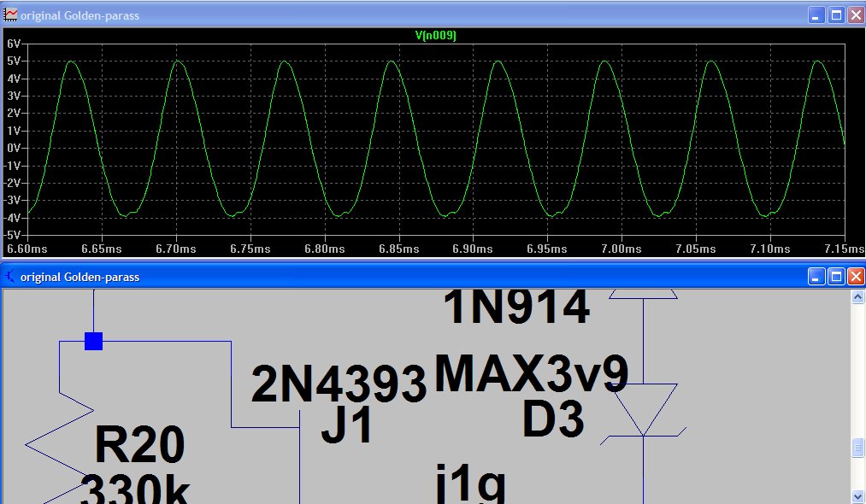866x504 pixels.
Task: Click the R20 resistor zigzag symbol
Action: coord(59,447)
